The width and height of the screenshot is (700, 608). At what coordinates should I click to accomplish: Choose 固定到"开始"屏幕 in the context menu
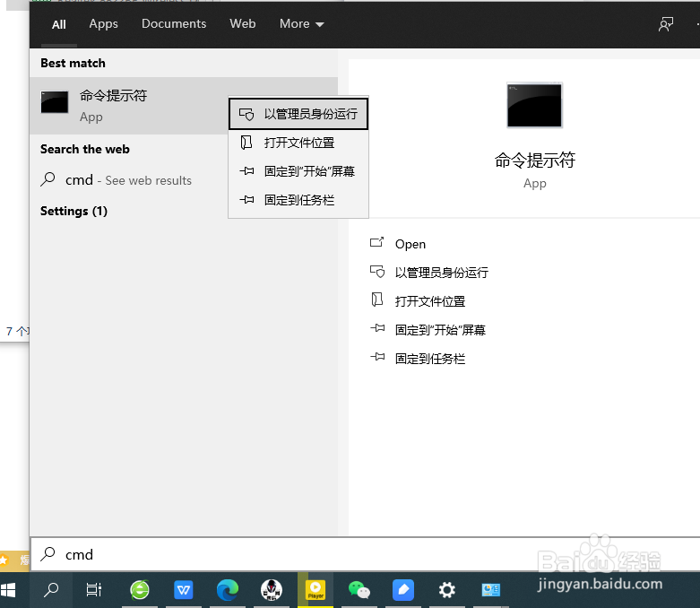[298, 171]
